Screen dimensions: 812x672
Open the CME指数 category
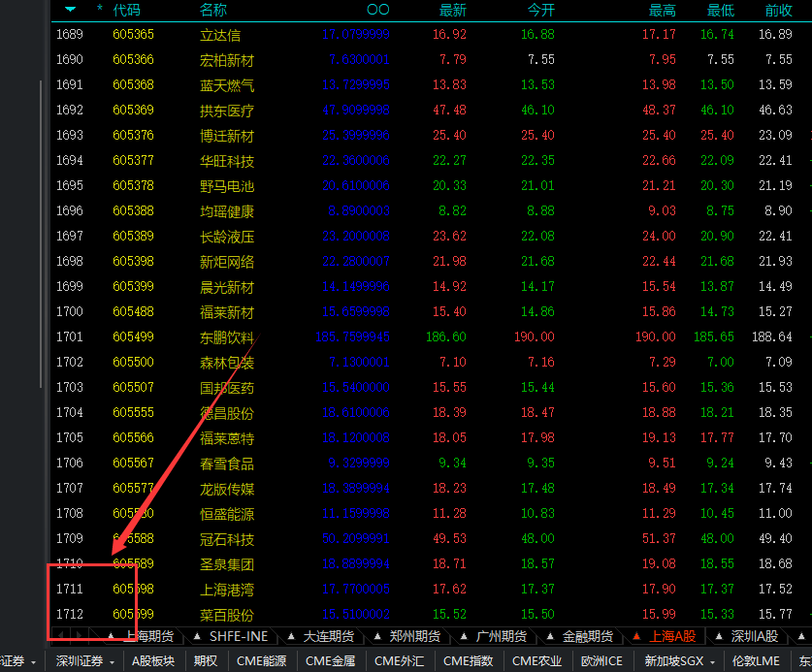point(469,661)
